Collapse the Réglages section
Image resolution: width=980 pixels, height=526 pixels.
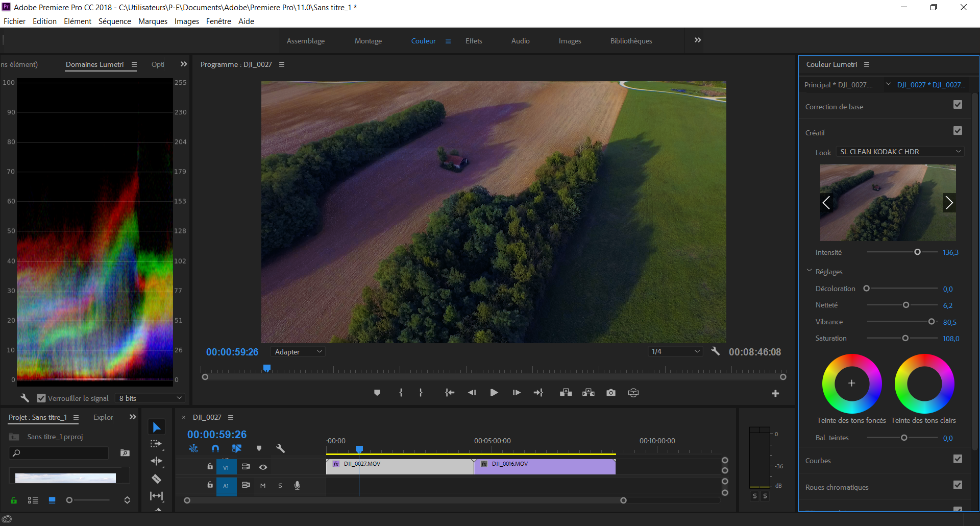[x=809, y=271]
